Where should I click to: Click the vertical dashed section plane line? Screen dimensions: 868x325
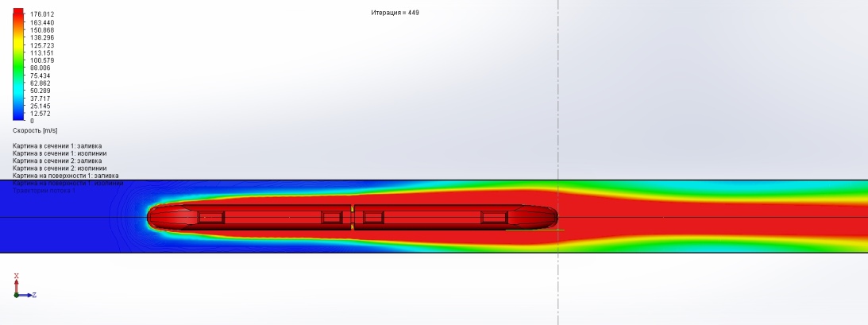(x=558, y=95)
